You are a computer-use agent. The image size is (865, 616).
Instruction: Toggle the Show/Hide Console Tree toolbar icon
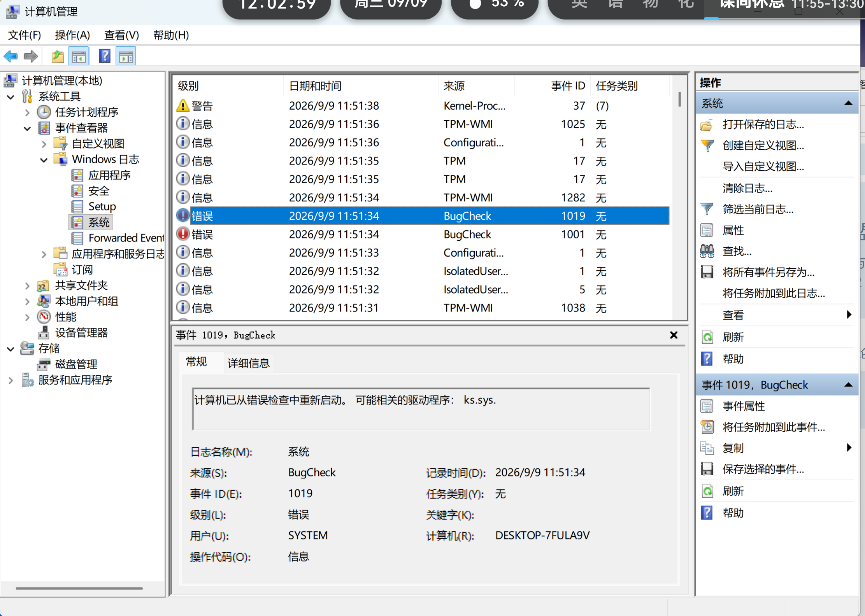pyautogui.click(x=79, y=57)
